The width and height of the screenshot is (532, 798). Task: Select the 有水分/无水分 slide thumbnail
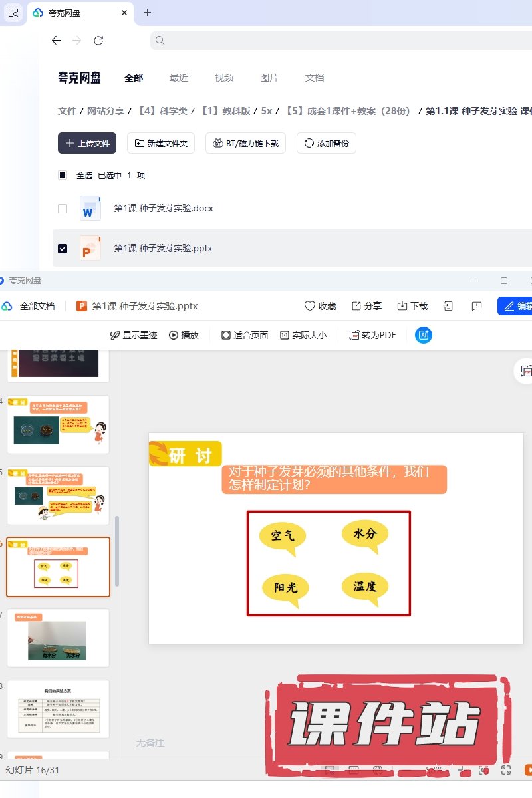(x=58, y=638)
